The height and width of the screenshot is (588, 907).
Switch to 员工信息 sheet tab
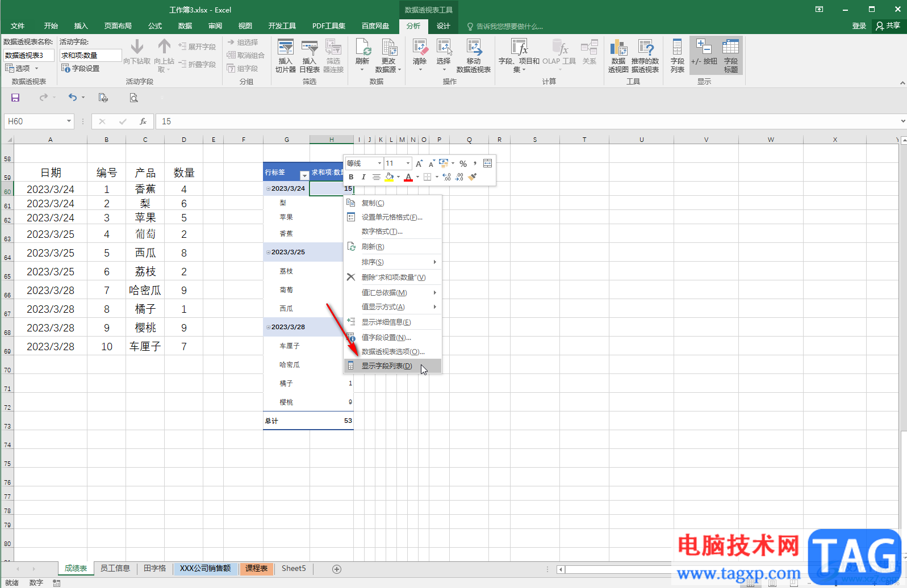click(x=115, y=568)
